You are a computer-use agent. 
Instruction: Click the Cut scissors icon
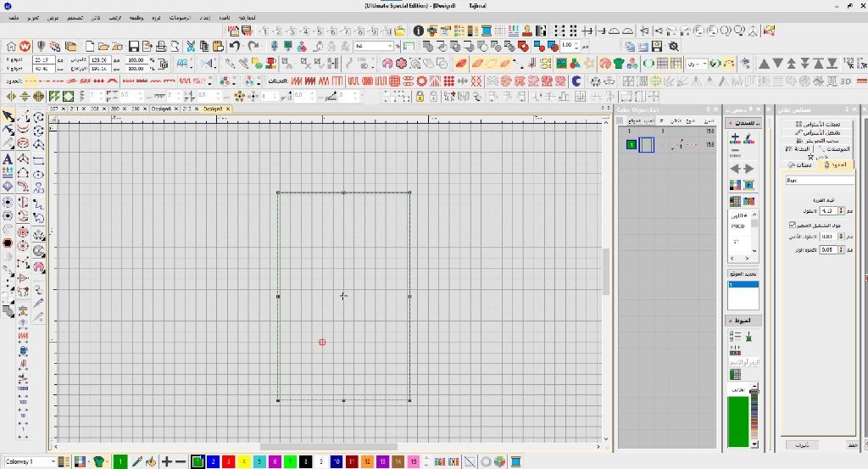pos(191,47)
